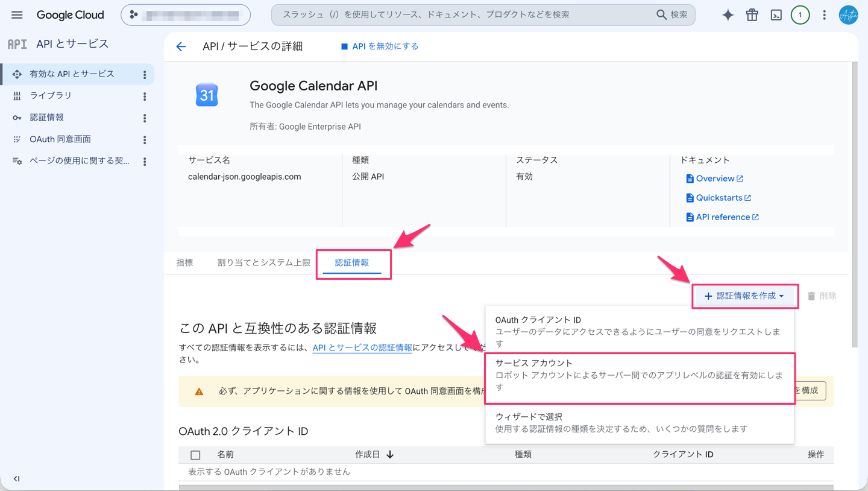Open more options for 有効な API とサービス
868x491 pixels.
pos(145,75)
